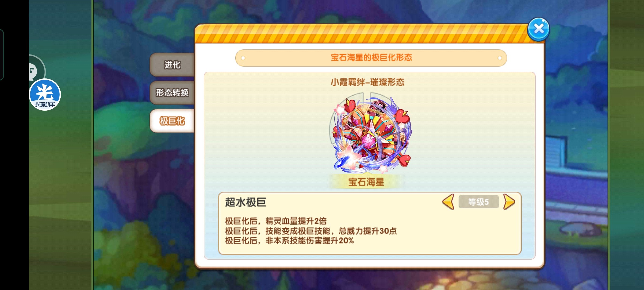Screen dimensions: 644x290
Task: Tap the 精灵血量提升2倍 description line
Action: pyautogui.click(x=276, y=221)
